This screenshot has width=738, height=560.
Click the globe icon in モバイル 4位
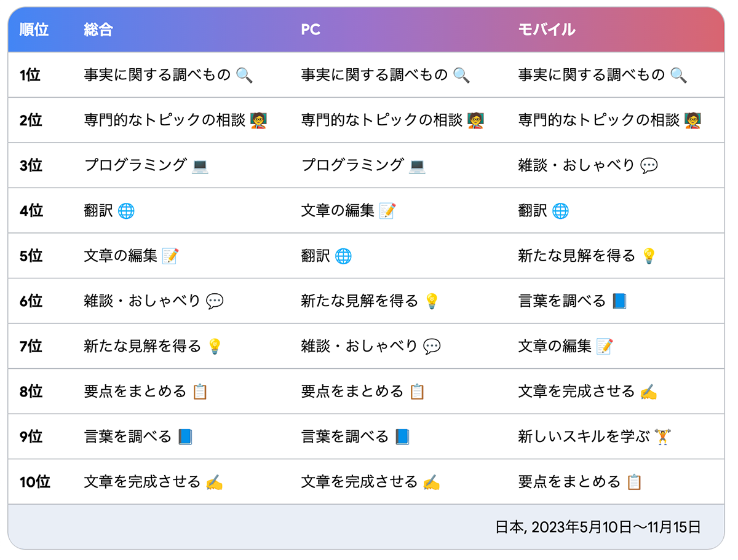coord(560,211)
